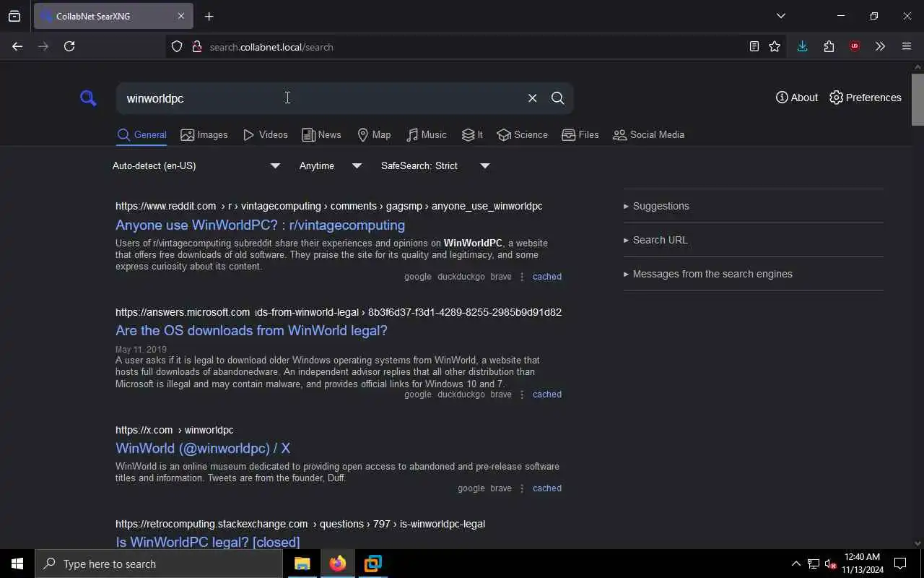Open network status tray icon

coord(814,564)
